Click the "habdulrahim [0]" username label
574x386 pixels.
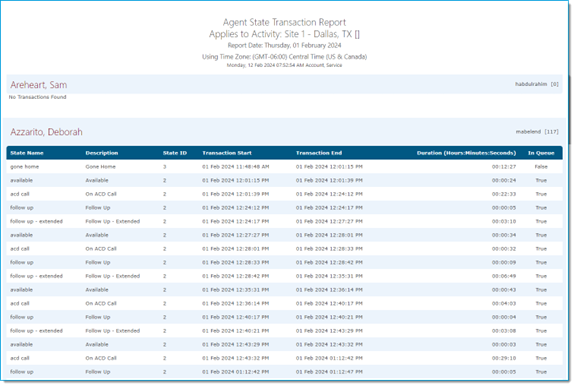click(537, 84)
